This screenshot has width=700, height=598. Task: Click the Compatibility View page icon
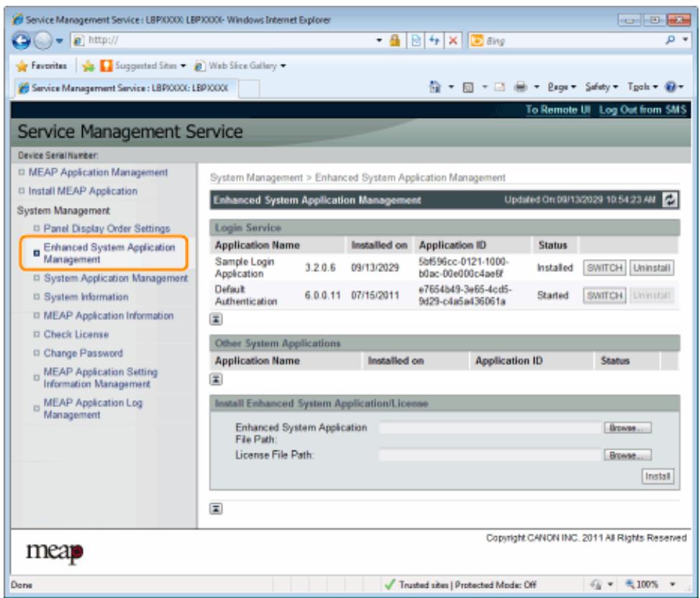(x=416, y=40)
